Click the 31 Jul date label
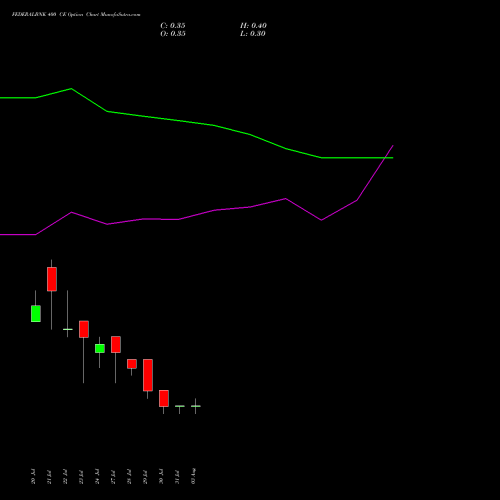500x500 pixels. click(177, 476)
